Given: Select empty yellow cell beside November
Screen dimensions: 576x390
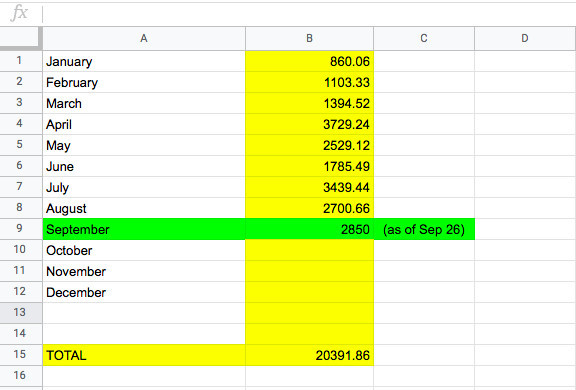Looking at the screenshot, I should tap(310, 271).
